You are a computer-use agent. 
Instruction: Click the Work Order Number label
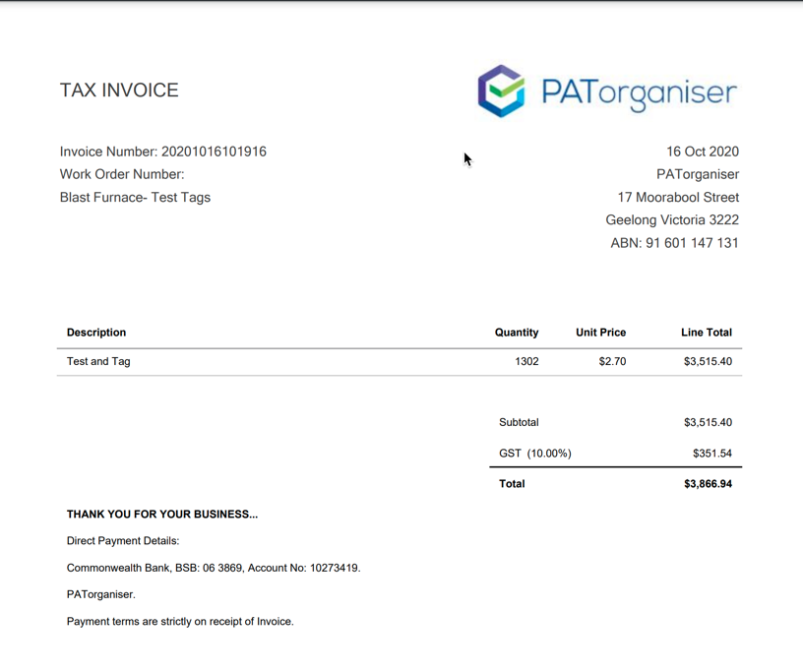pos(122,174)
